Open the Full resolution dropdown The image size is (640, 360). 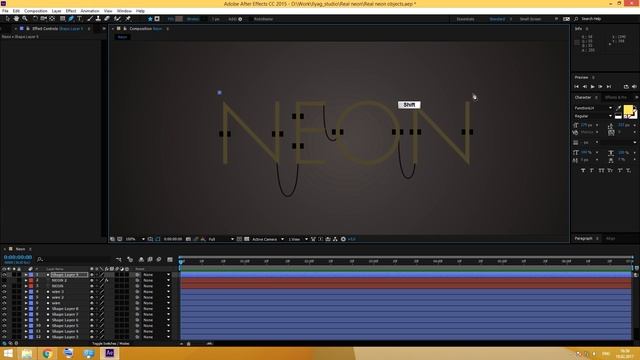click(221, 239)
